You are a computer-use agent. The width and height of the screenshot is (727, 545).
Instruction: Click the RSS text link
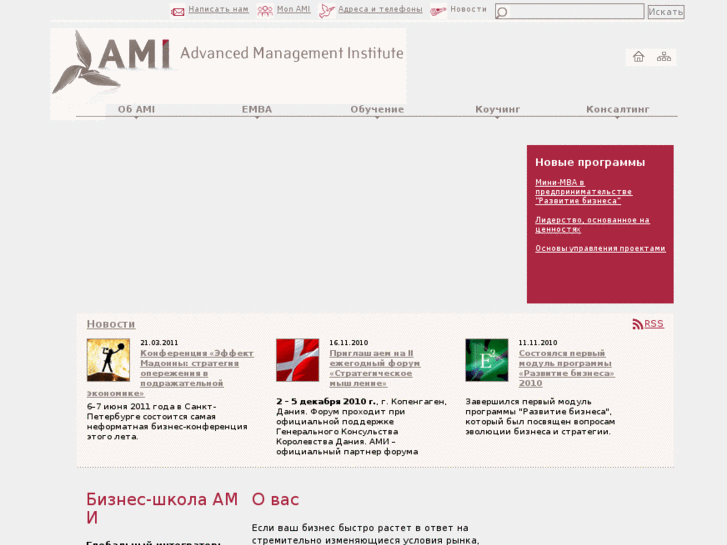(x=654, y=324)
